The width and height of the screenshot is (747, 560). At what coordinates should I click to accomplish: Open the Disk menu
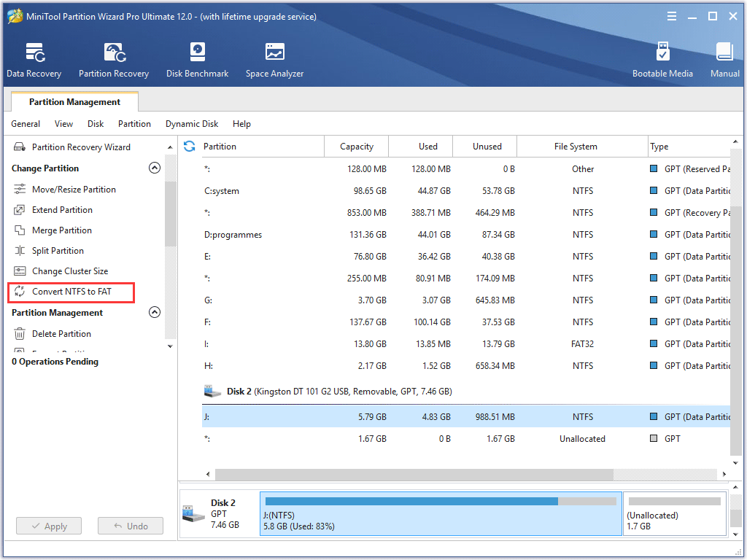[96, 124]
